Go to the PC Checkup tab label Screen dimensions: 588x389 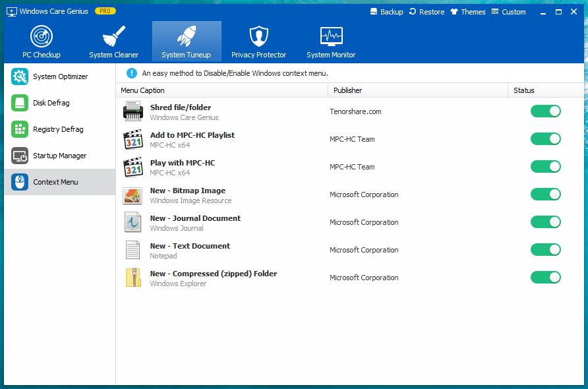42,55
